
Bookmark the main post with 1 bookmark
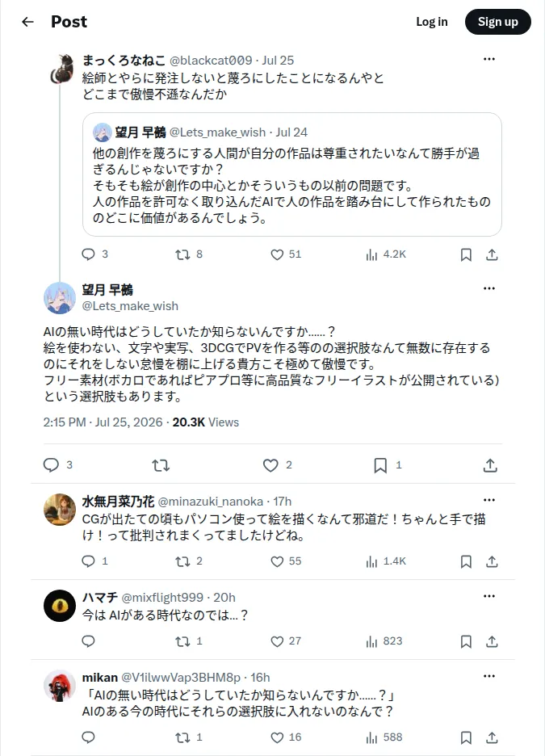(x=380, y=465)
